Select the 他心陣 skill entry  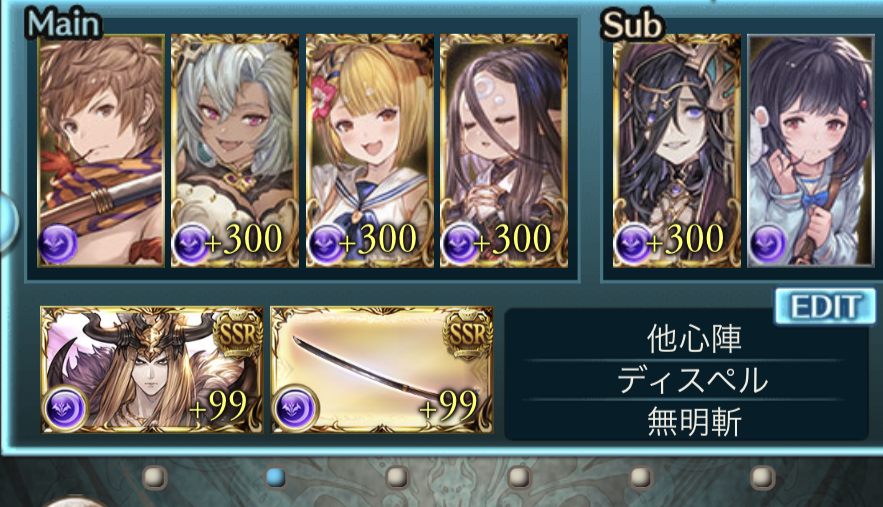click(x=694, y=339)
